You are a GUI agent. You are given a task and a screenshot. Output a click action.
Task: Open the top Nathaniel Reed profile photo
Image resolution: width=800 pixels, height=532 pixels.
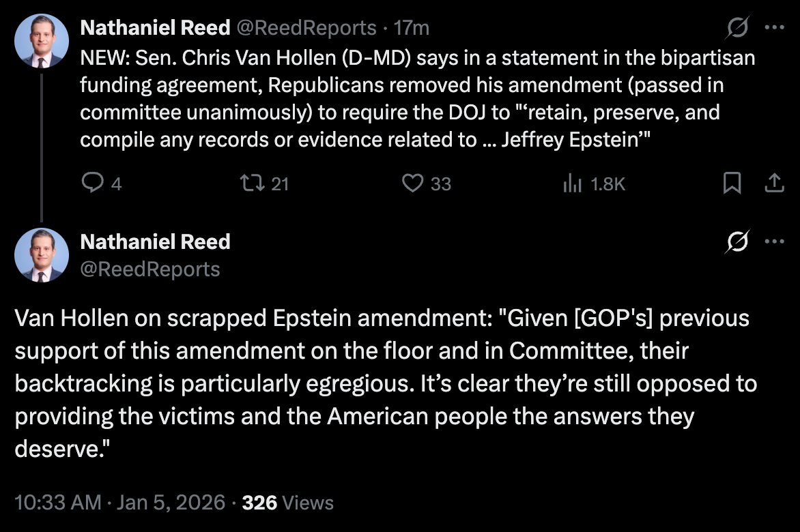[x=41, y=41]
